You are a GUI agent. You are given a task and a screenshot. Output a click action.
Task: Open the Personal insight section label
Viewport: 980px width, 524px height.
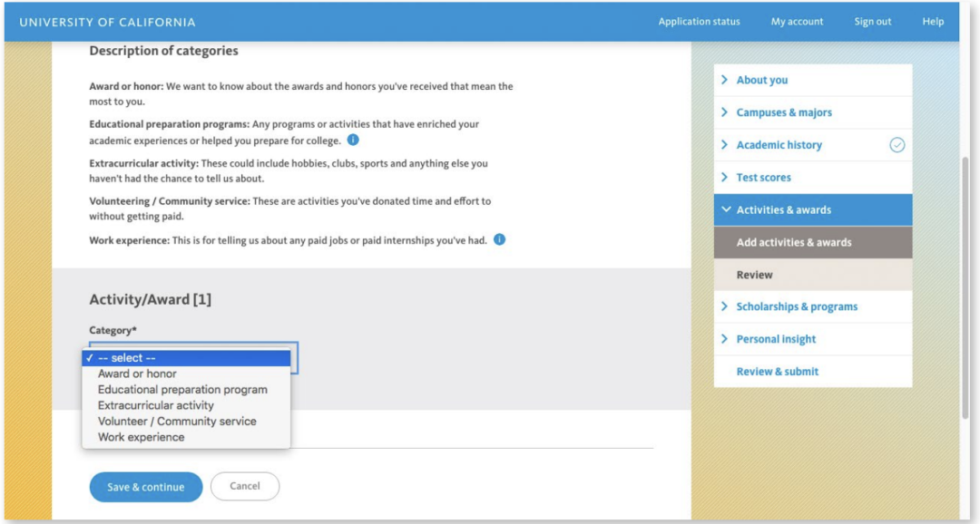pos(776,339)
